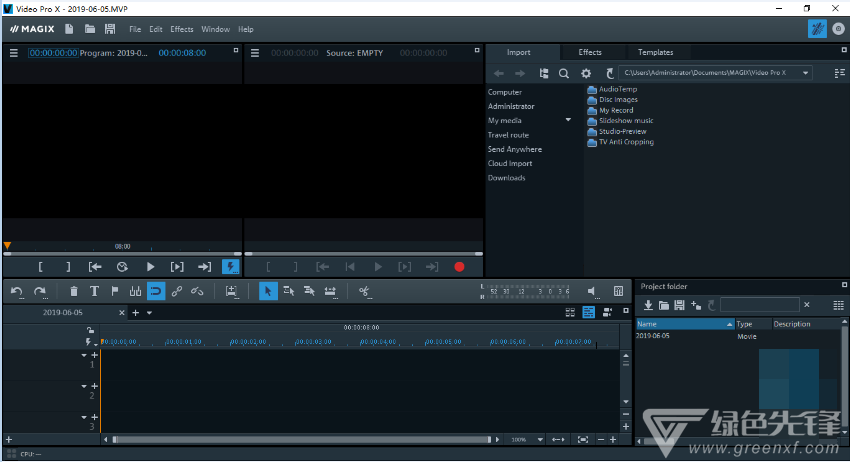Play the program monitor
Viewport: 850px width, 462px height.
[150, 267]
